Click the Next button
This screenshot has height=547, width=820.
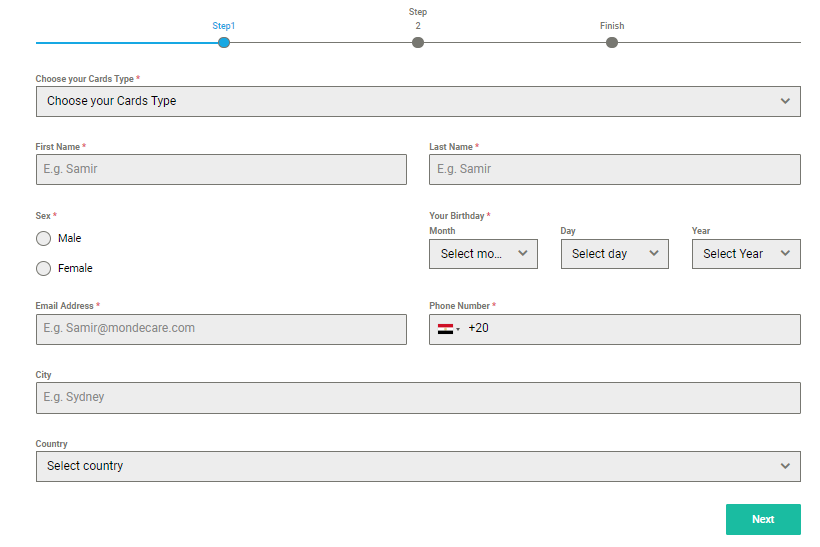click(x=763, y=519)
